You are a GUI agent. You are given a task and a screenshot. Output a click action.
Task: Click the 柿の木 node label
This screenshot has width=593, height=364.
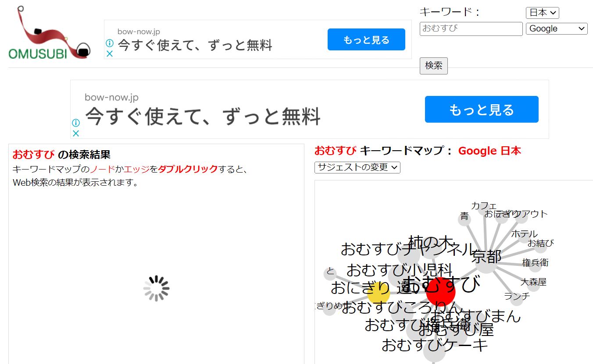(x=430, y=241)
